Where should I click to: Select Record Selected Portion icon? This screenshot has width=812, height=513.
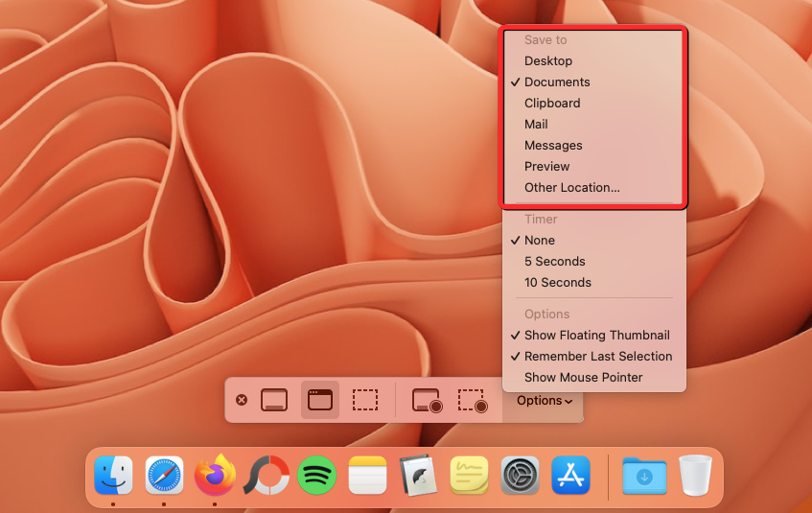472,400
